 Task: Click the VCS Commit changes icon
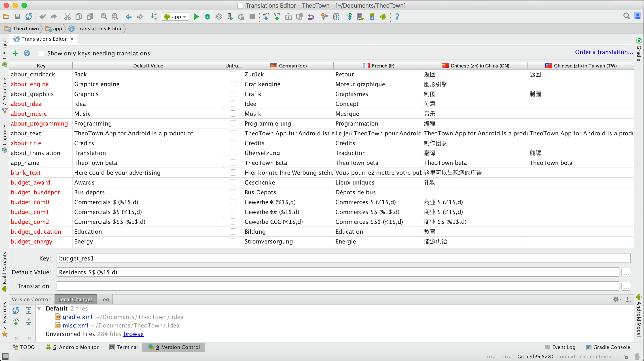277,17
